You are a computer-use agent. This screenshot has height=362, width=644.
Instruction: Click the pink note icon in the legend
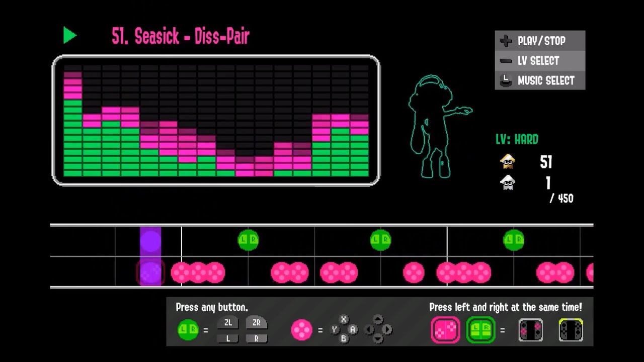(x=301, y=330)
